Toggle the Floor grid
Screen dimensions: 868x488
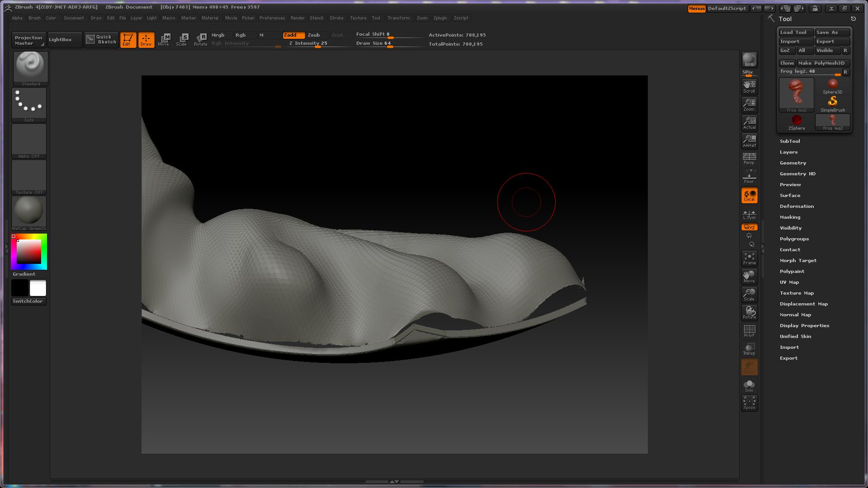(749, 177)
